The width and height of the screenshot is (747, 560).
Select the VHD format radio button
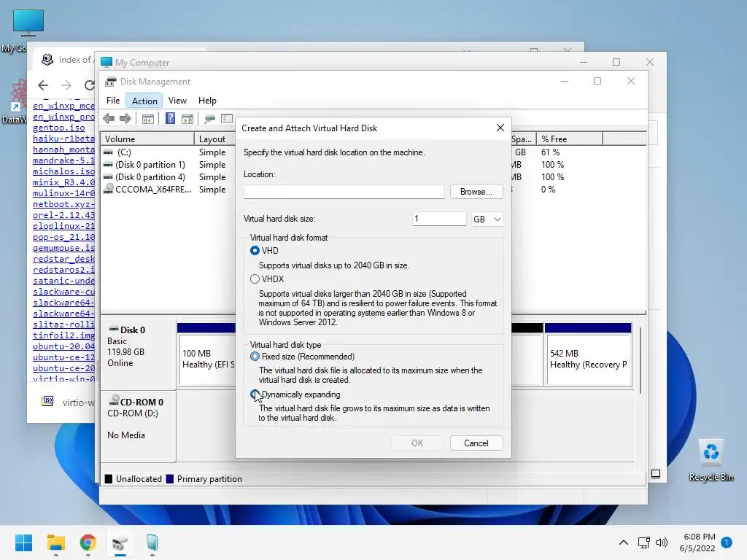click(255, 251)
